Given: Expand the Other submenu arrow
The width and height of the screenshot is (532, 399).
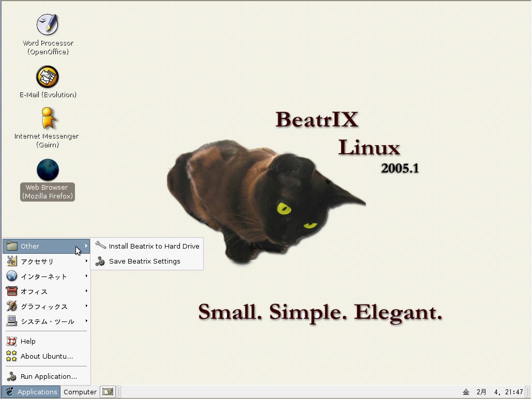Looking at the screenshot, I should click(x=86, y=245).
